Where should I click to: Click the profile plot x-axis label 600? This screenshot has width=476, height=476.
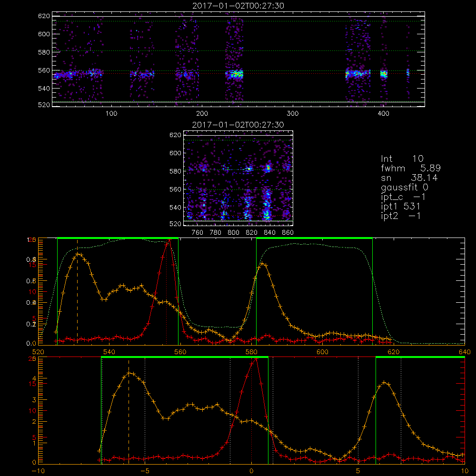322,352
